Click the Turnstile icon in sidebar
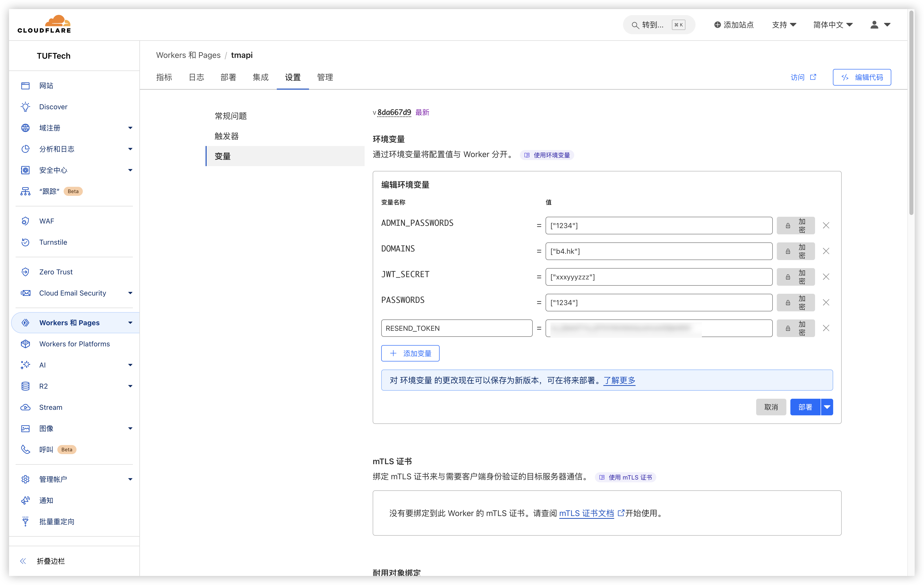 tap(25, 242)
